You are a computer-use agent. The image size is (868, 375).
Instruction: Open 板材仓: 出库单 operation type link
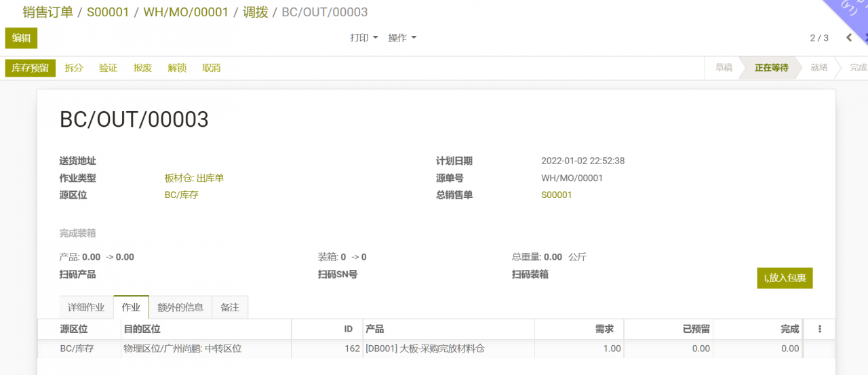[x=194, y=178]
